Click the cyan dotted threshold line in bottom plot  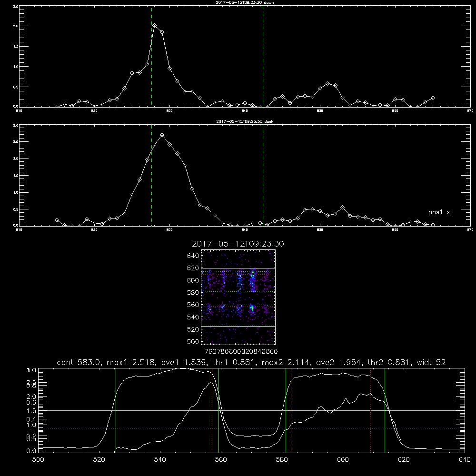pos(251,428)
